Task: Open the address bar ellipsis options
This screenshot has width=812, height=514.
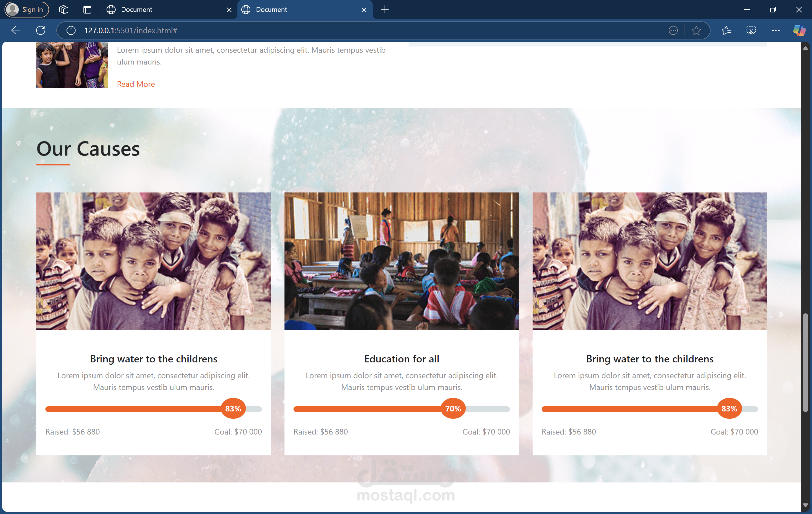Action: click(673, 30)
